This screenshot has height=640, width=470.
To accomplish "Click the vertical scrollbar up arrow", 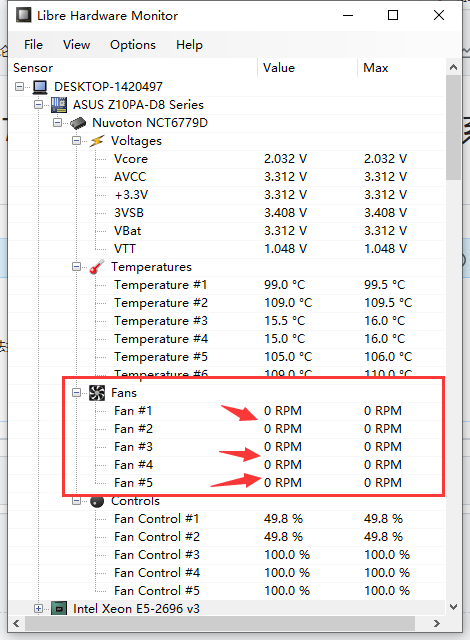I will coord(453,67).
